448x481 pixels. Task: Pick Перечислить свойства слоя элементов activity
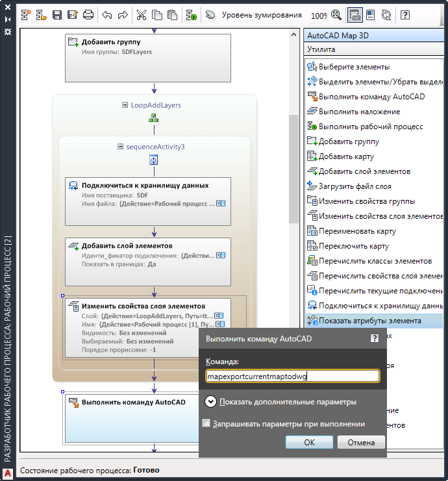click(375, 276)
